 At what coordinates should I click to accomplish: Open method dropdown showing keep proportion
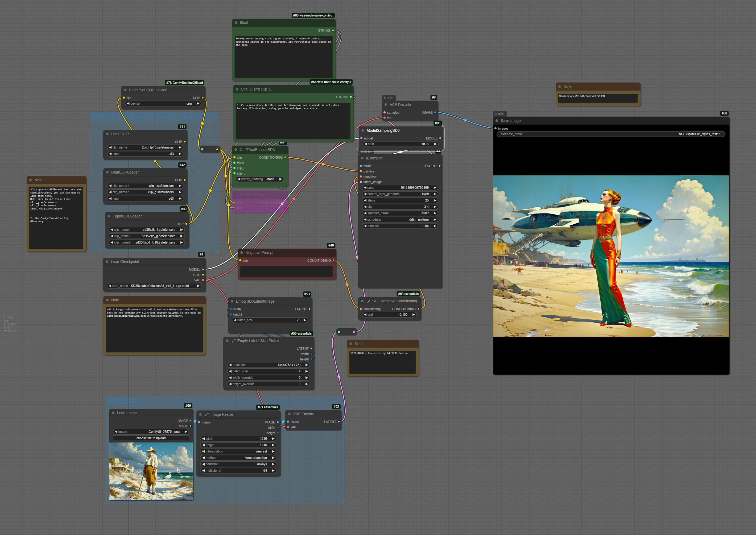tap(238, 458)
